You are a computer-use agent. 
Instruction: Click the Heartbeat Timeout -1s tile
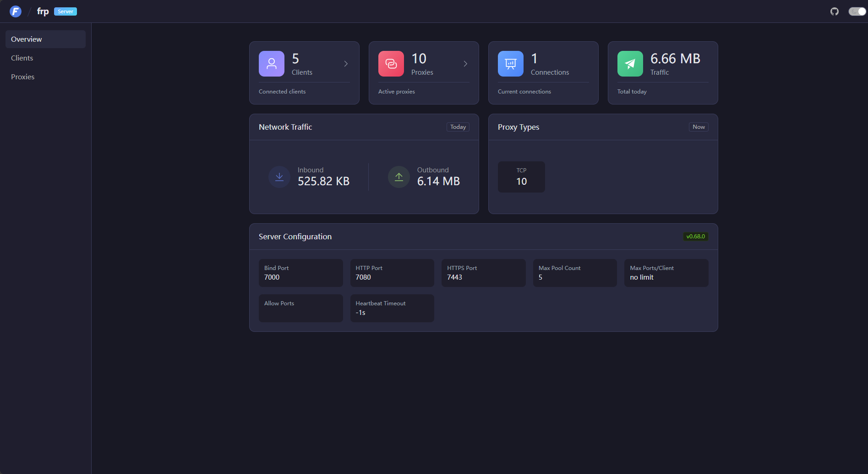(x=392, y=308)
